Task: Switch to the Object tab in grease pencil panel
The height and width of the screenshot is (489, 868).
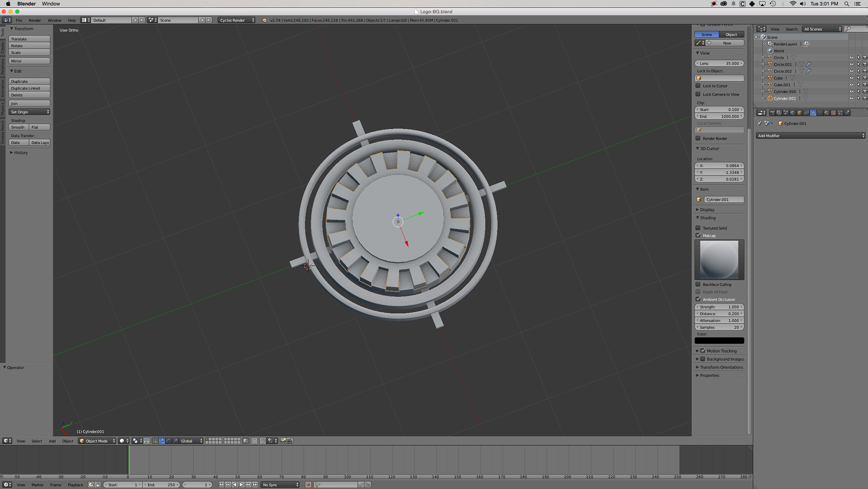Action: point(731,35)
